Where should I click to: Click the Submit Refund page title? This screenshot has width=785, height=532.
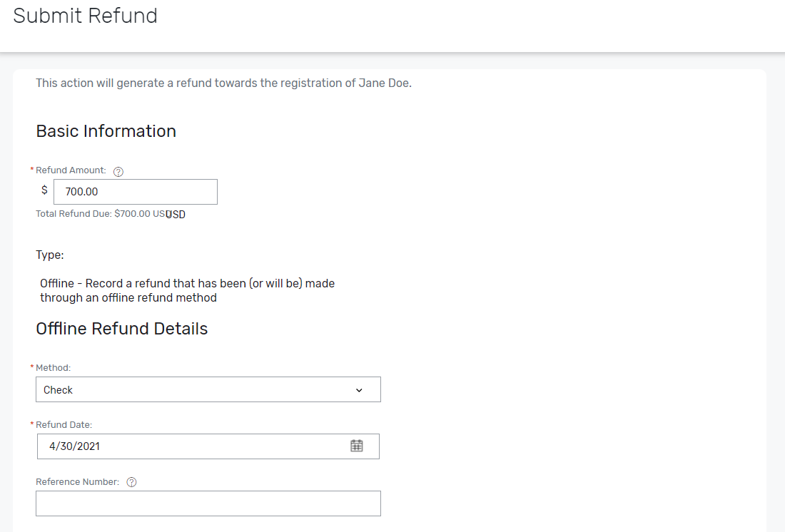85,16
